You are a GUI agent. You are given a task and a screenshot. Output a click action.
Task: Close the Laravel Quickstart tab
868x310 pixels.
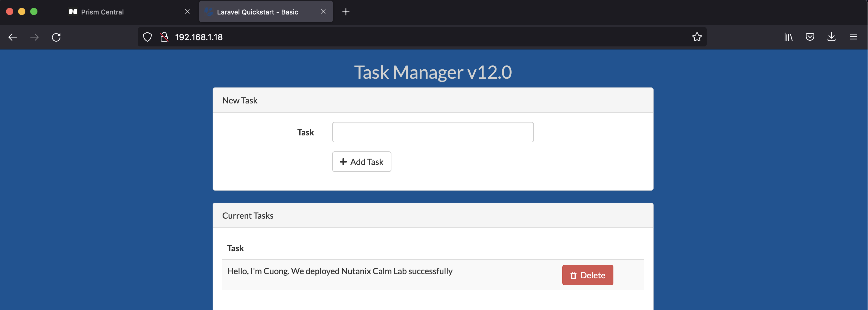click(323, 12)
